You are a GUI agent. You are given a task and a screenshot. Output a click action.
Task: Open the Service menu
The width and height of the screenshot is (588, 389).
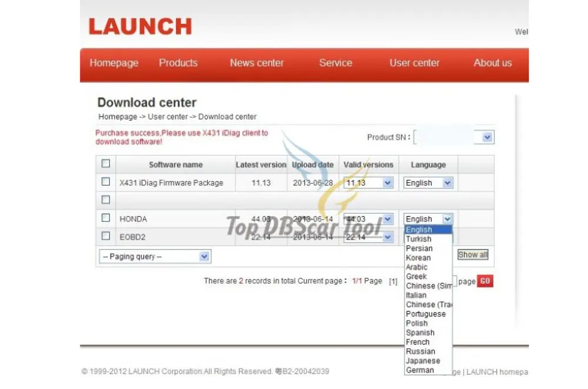pyautogui.click(x=336, y=63)
